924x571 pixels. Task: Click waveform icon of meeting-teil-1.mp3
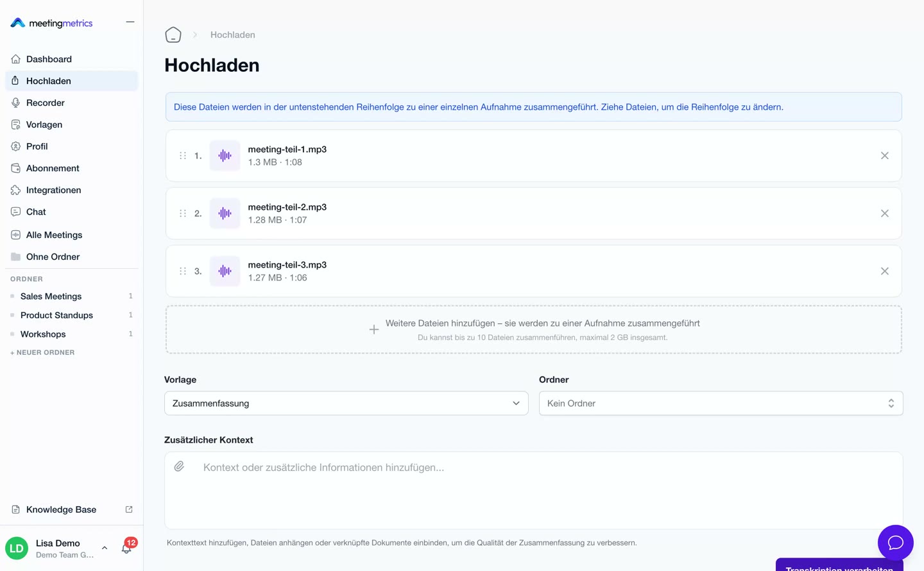[x=225, y=156]
